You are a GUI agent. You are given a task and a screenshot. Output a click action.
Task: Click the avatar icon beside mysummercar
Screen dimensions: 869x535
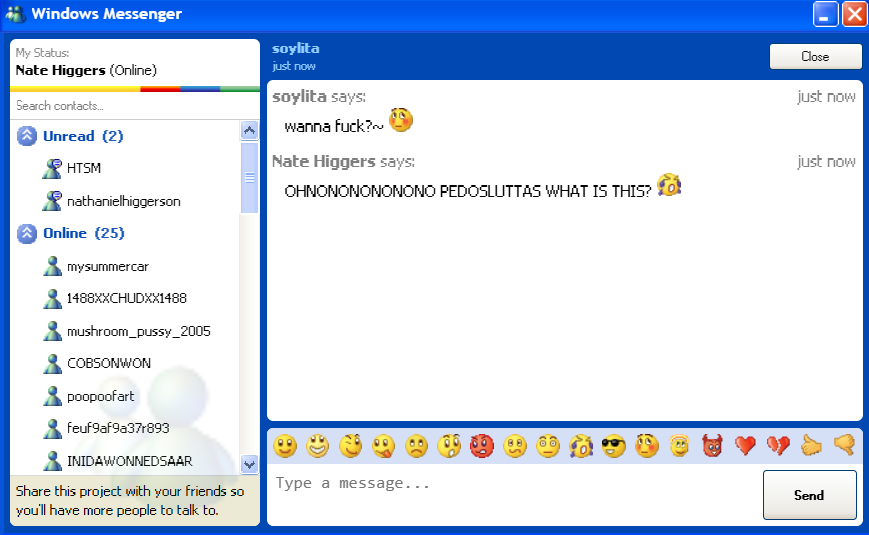tap(53, 266)
